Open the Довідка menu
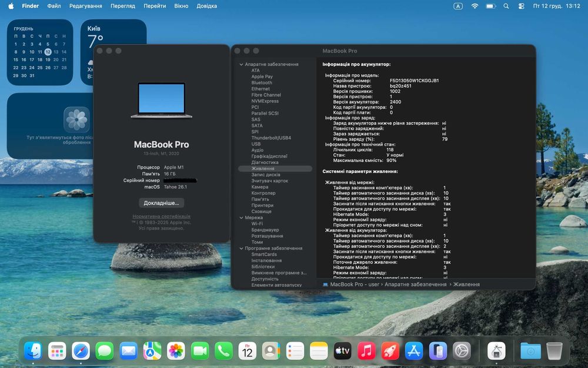This screenshot has height=368, width=588. click(x=206, y=6)
